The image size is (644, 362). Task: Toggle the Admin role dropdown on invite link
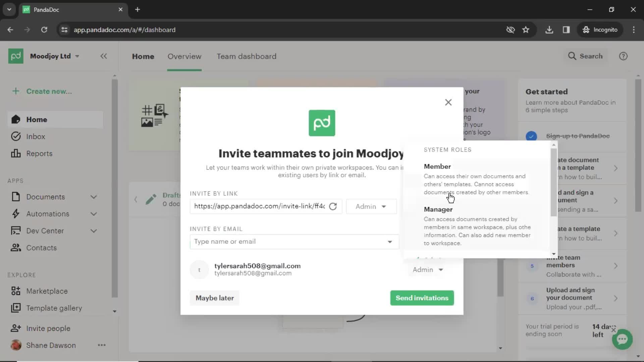pos(371,206)
